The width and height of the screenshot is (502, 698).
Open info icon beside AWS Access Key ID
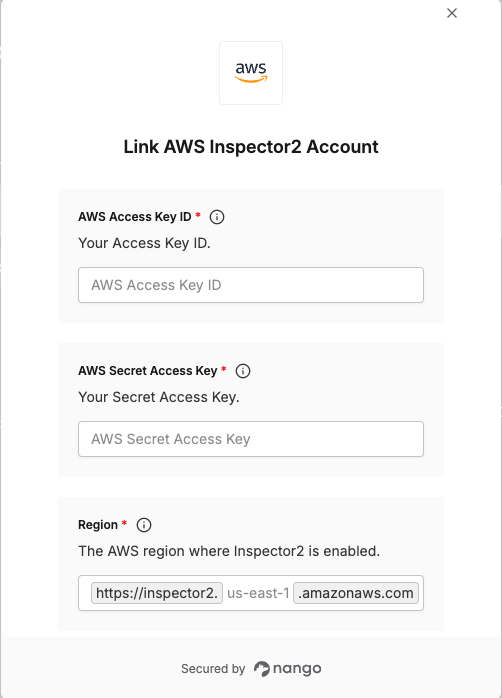point(217,217)
